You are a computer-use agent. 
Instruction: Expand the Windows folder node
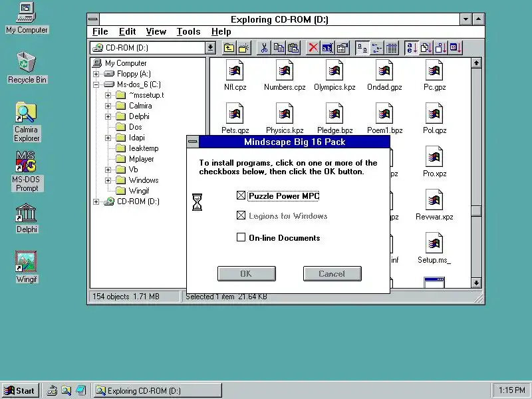108,180
